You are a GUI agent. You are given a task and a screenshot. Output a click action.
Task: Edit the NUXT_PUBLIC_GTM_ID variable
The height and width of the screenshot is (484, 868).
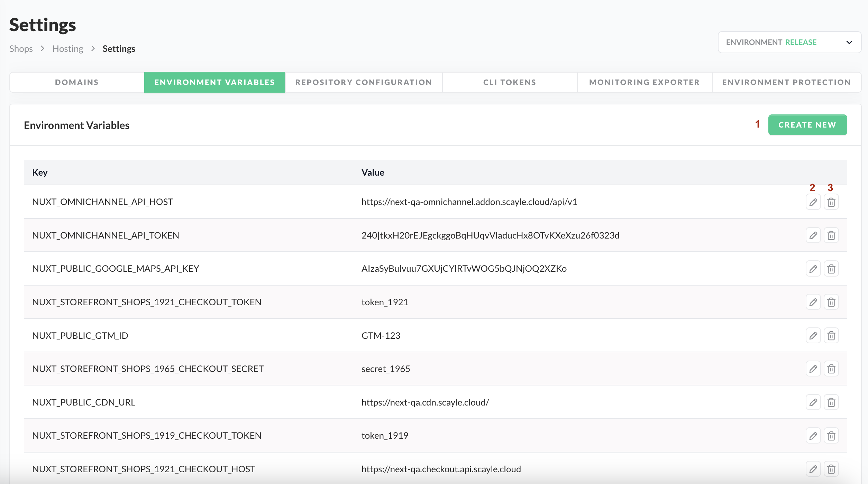point(813,335)
